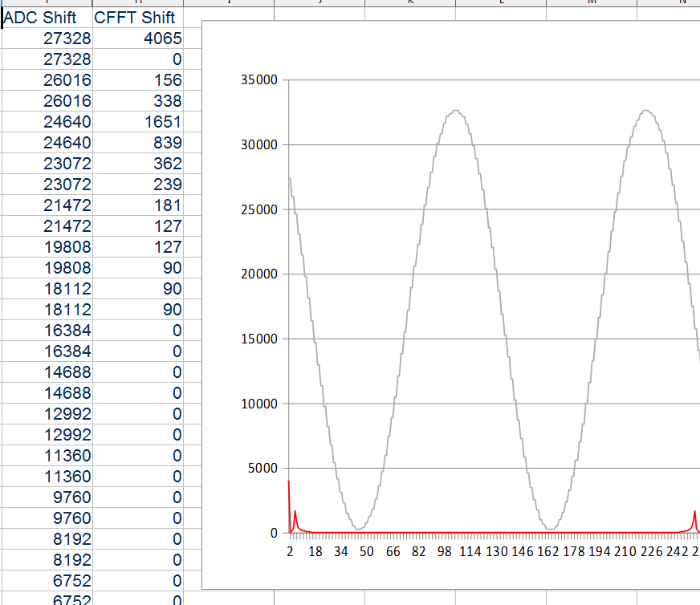The width and height of the screenshot is (700, 605).
Task: Click the cell with value 239
Action: tap(138, 185)
